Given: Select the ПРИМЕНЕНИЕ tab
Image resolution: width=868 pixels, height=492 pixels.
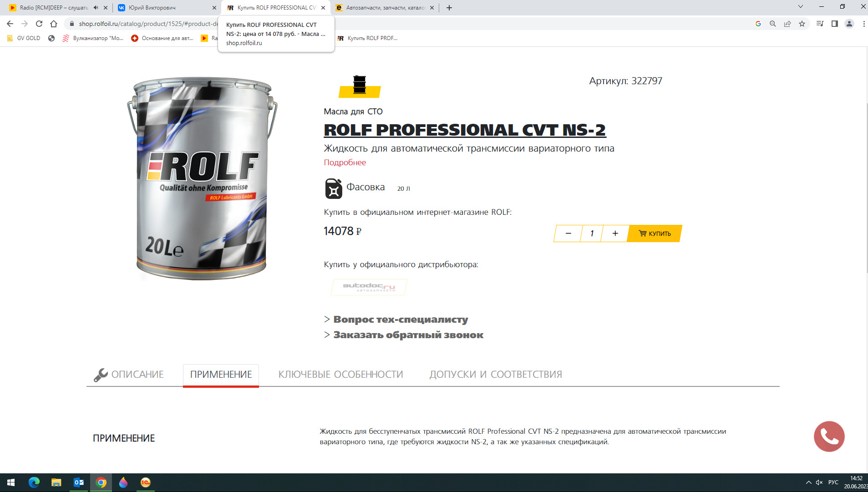Looking at the screenshot, I should click(221, 375).
